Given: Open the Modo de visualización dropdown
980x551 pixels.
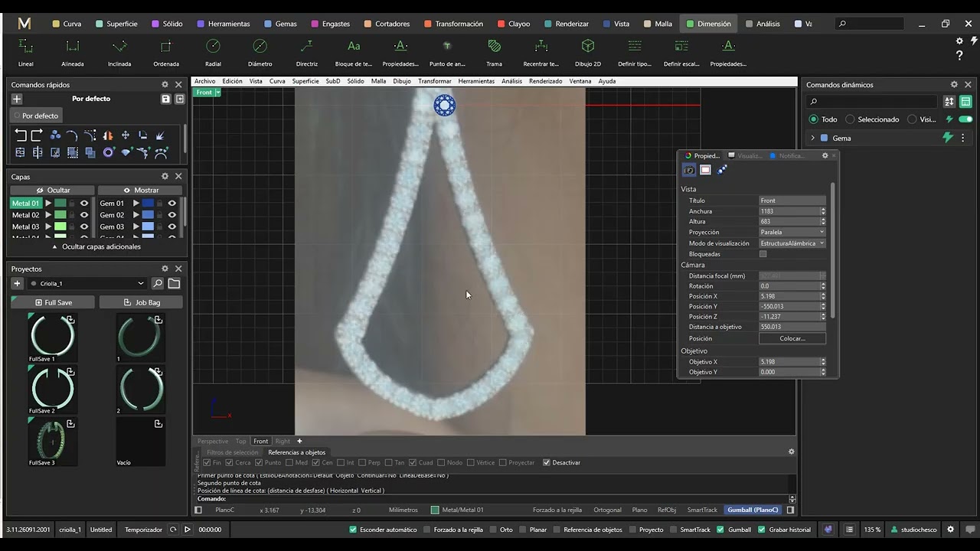Looking at the screenshot, I should click(792, 243).
